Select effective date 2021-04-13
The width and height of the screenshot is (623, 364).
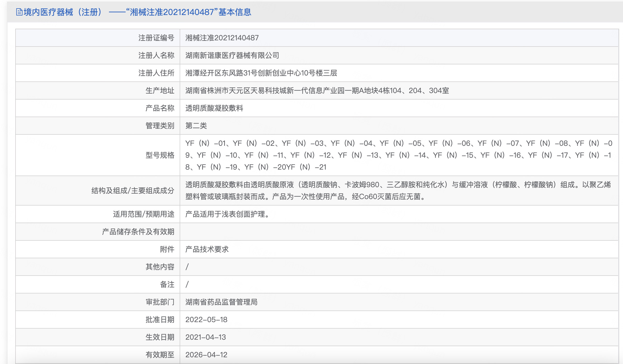206,337
